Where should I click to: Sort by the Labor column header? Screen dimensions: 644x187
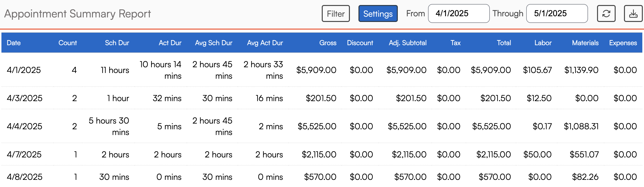543,43
